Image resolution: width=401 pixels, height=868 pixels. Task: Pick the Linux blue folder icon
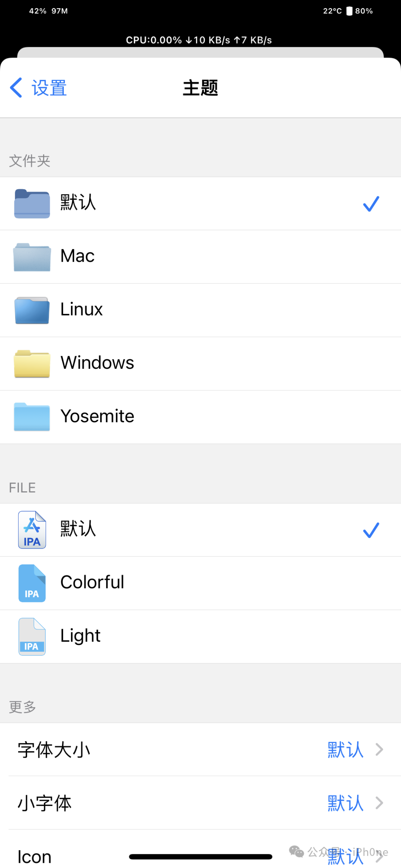32,310
